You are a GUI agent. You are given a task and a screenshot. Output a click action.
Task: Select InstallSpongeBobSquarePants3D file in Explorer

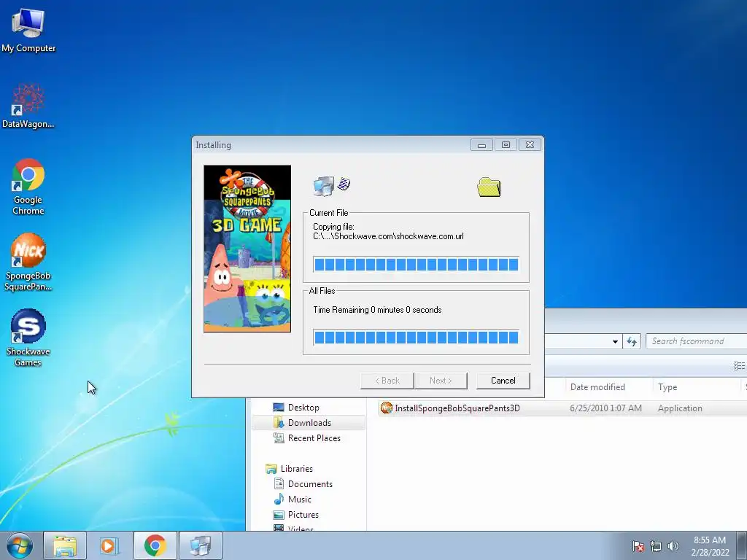point(457,408)
